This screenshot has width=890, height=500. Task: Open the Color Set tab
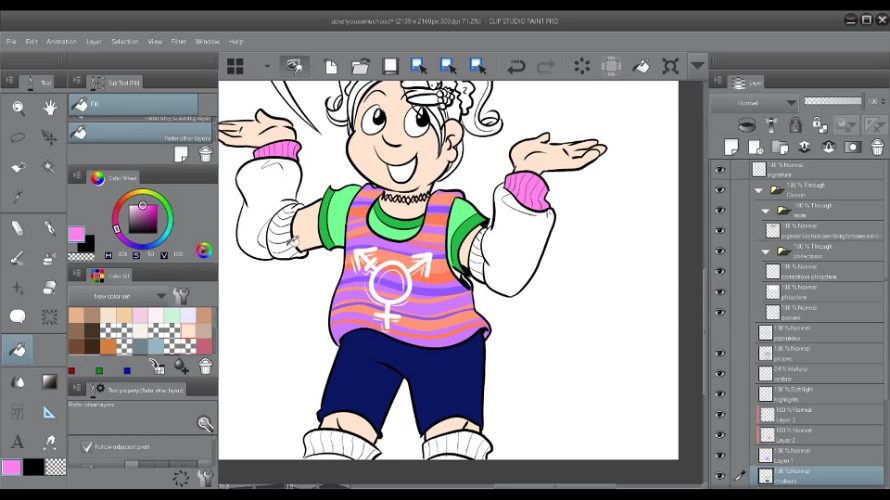point(111,276)
